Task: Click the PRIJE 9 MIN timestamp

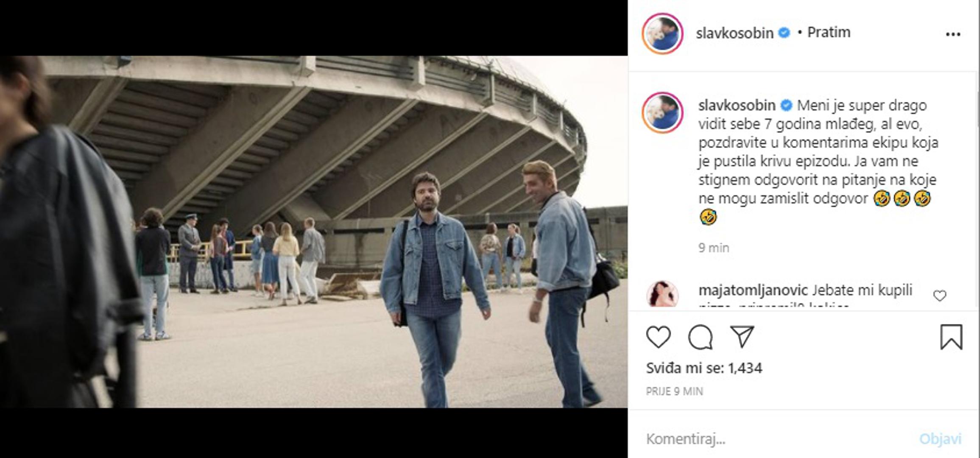Action: coord(674,391)
